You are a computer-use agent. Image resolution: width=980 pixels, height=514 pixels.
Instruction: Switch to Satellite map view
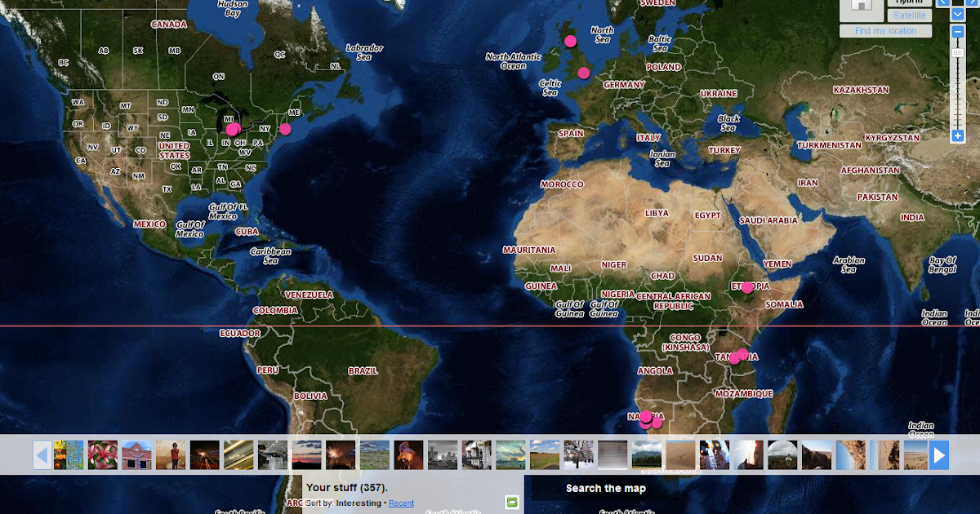909,15
